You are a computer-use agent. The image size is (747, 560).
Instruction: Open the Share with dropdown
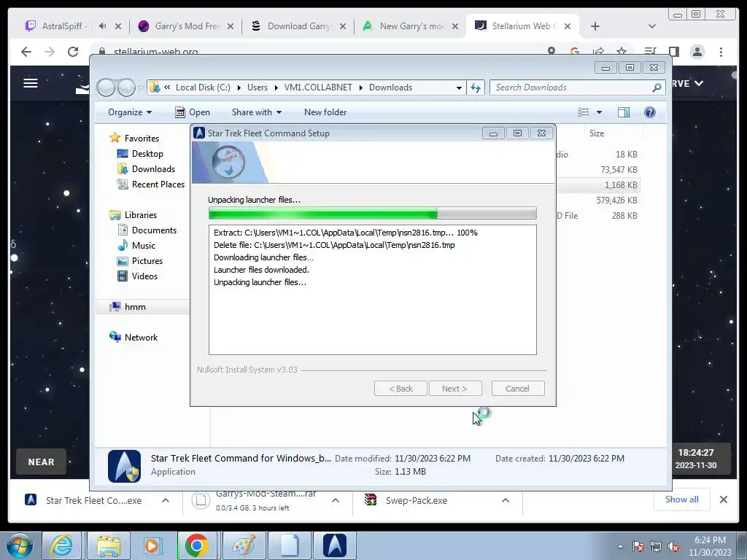click(256, 112)
